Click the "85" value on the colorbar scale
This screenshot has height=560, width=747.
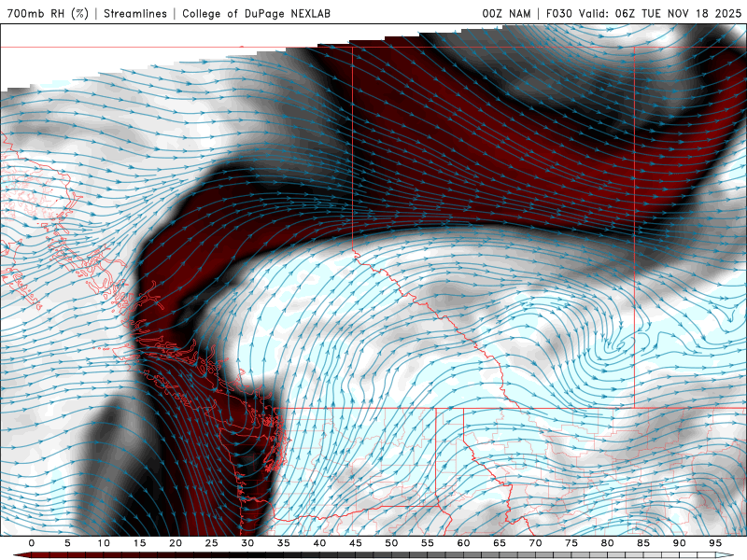(x=643, y=543)
